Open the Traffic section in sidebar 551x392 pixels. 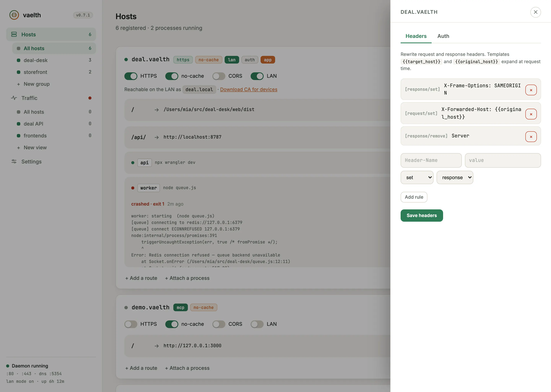[x=51, y=98]
